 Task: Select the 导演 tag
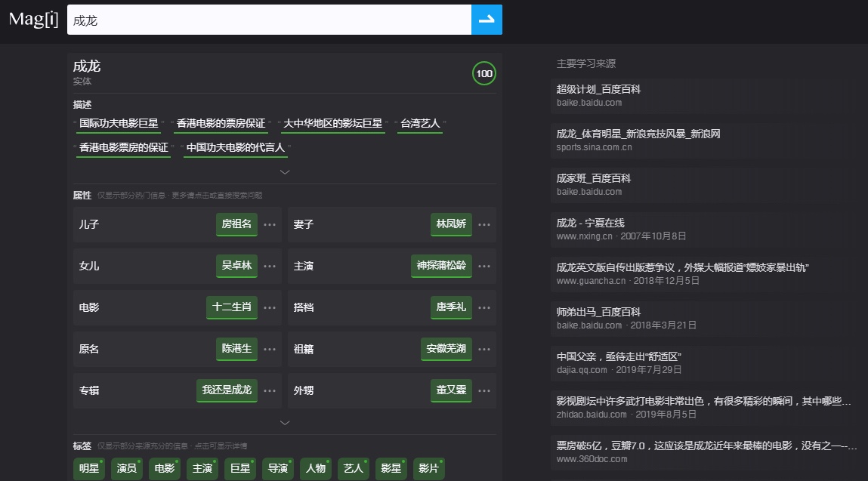[278, 469]
